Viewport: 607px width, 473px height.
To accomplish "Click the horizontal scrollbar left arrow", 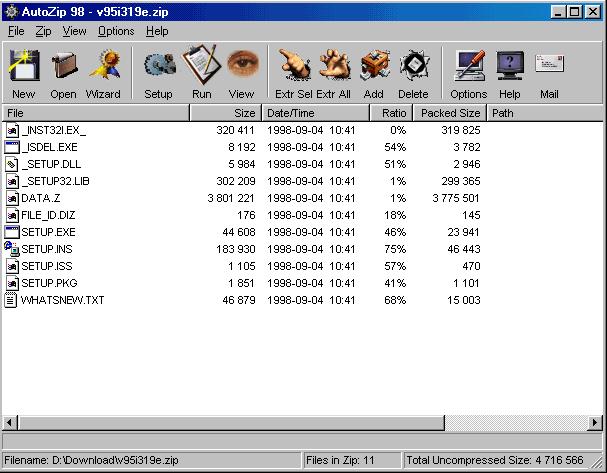I will (10, 423).
